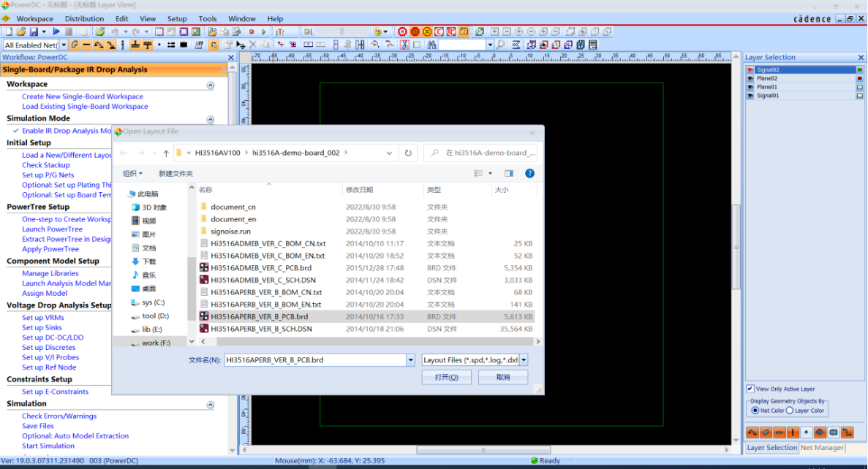The height and width of the screenshot is (469, 868).
Task: Click the bar chart icon in top toolbar
Action: (x=280, y=31)
